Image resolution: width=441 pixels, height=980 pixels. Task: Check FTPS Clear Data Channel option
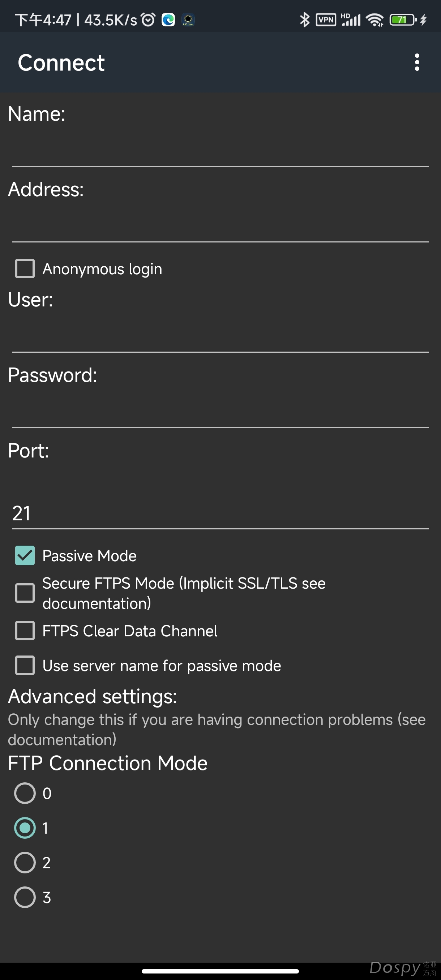pyautogui.click(x=25, y=631)
